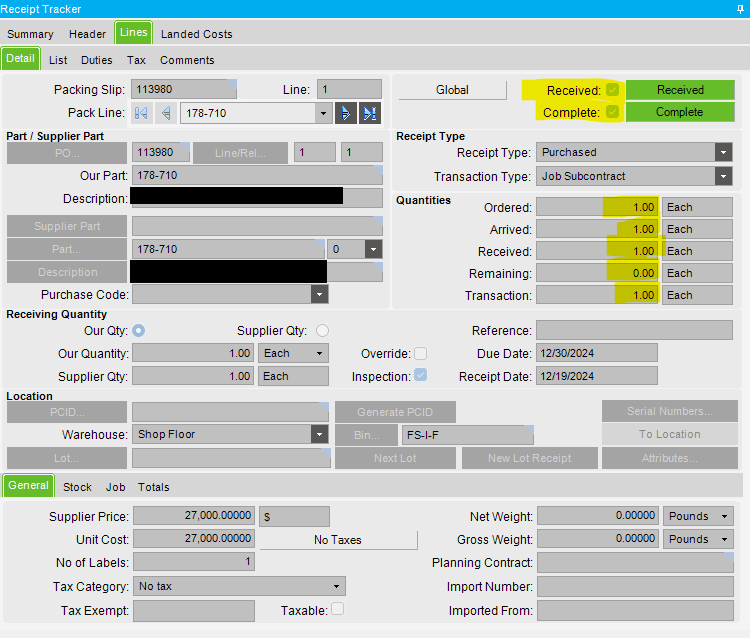The width and height of the screenshot is (750, 638).
Task: Click the Line/Rel... button
Action: [x=240, y=153]
